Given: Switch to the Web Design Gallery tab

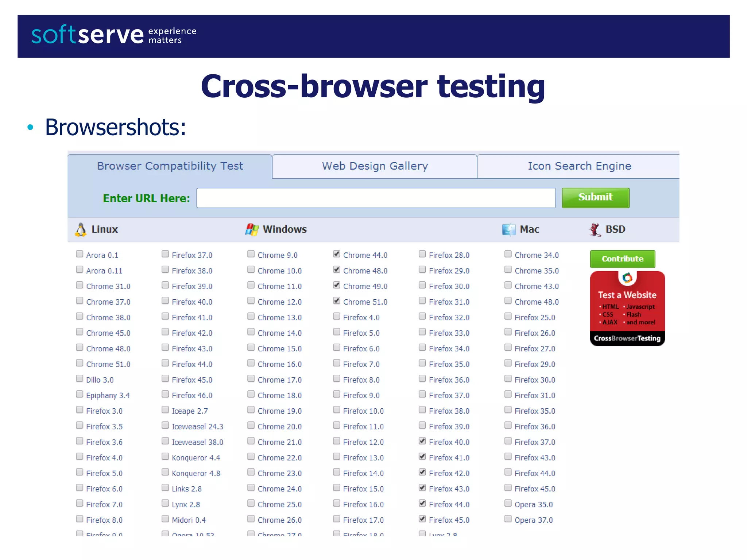Looking at the screenshot, I should point(375,166).
